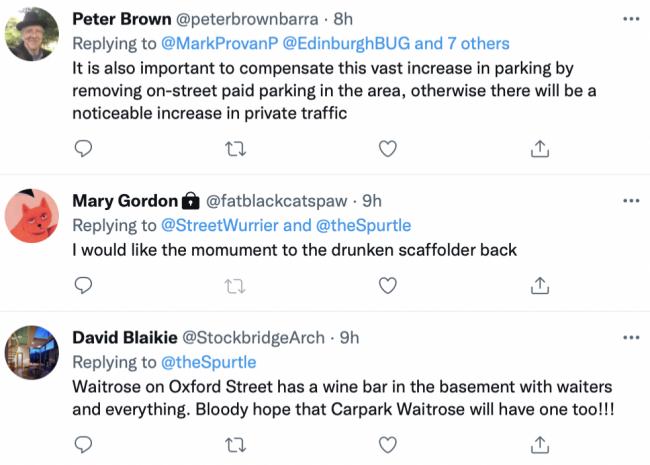Screen dimensions: 650x465
Task: Open the @StreetWurrier mention link
Action: coord(219,225)
